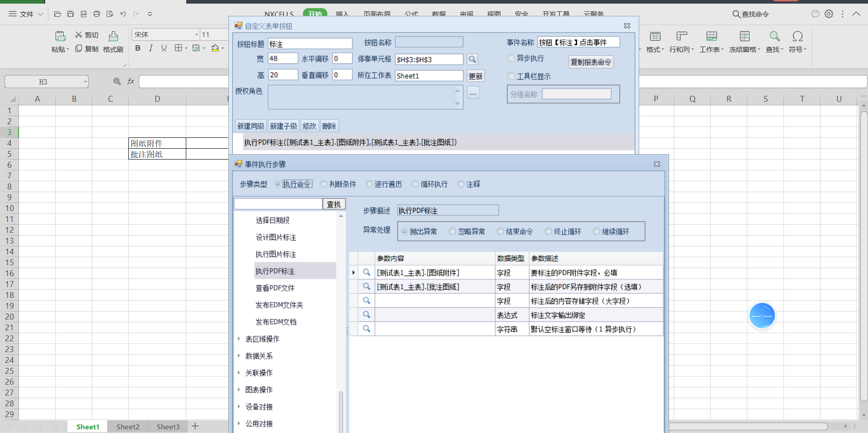Click the 复制报表命令 button
This screenshot has width=868, height=433.
590,62
